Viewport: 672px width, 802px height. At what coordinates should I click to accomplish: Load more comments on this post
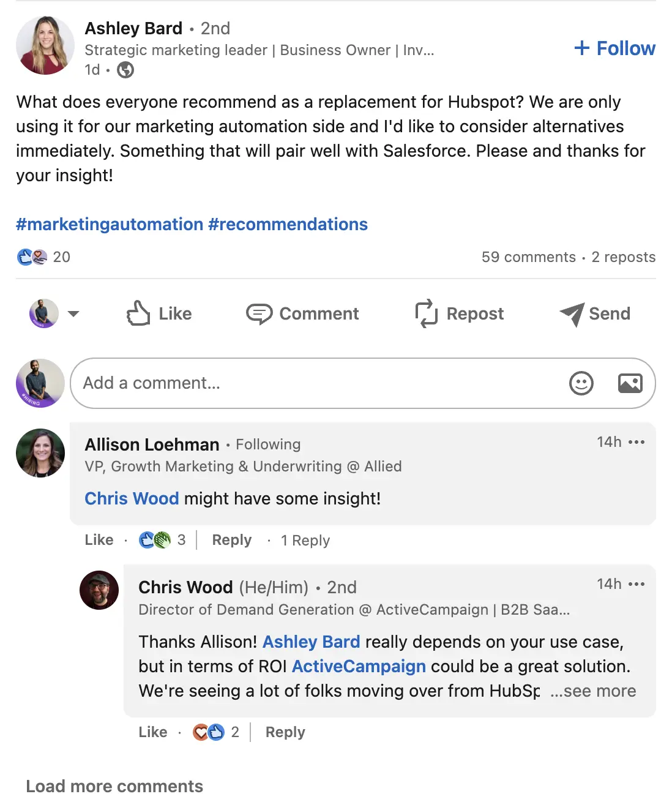click(x=114, y=785)
